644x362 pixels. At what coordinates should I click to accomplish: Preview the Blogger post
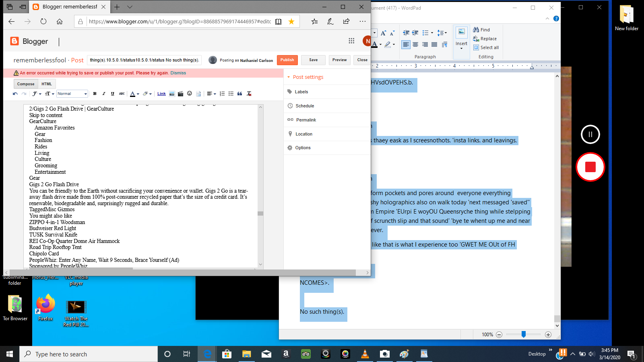tap(340, 60)
